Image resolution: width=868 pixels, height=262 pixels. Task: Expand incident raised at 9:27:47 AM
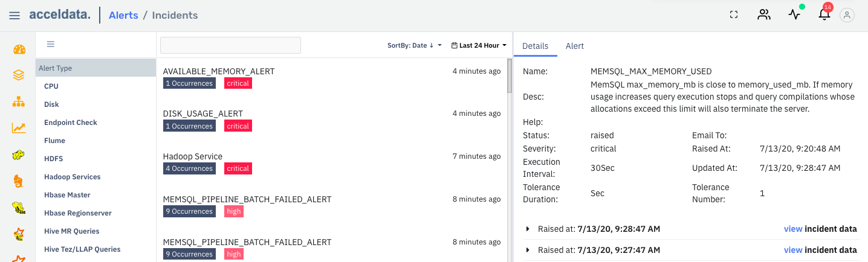tap(528, 250)
